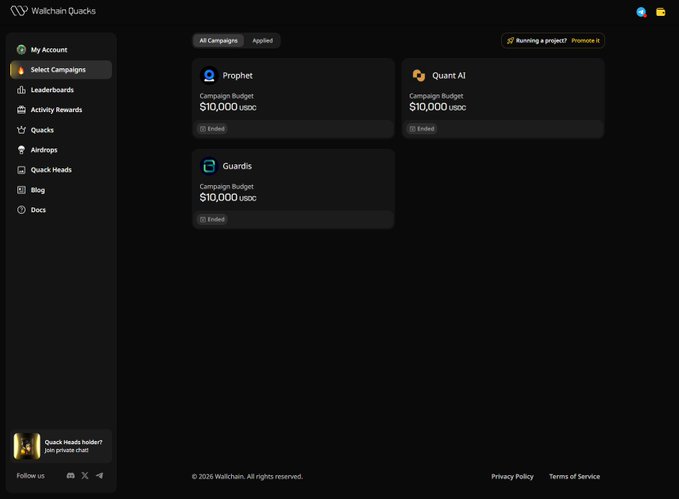This screenshot has width=679, height=499.
Task: Click the Prophet campaign logo
Action: 209,75
